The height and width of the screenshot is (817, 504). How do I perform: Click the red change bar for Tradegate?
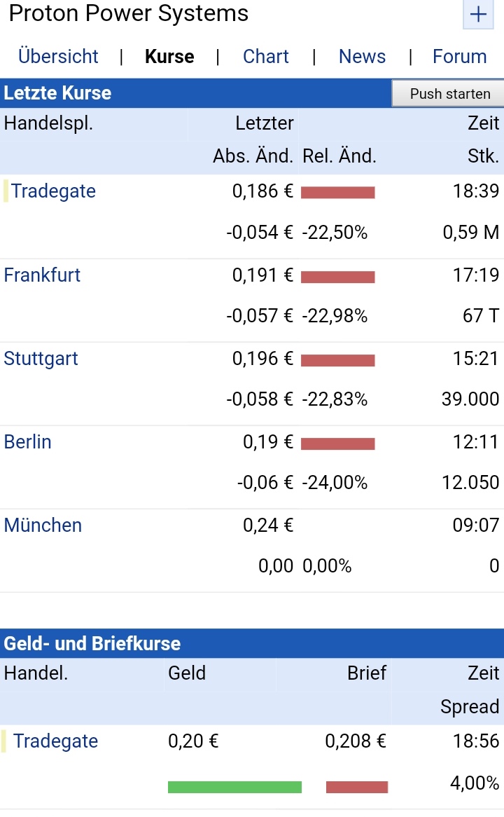coord(338,192)
